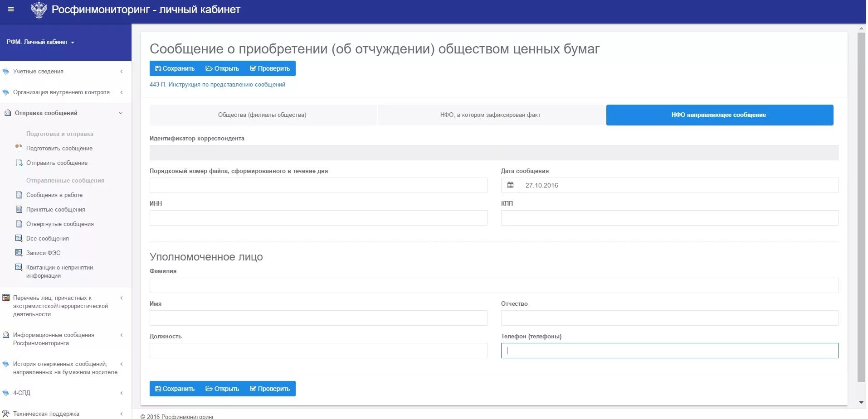Screen dimensions: 868x419
Task: Click the Дата сообщения date field
Action: [x=679, y=185]
